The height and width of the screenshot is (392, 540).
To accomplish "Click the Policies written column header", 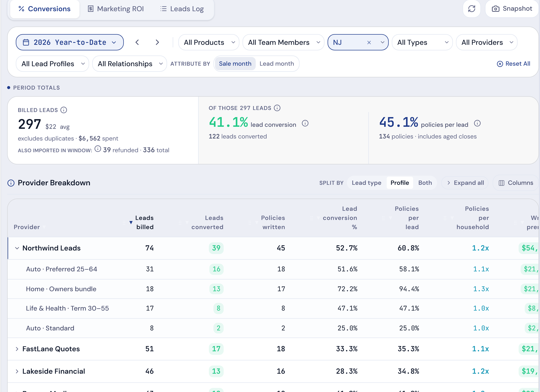I will tap(273, 222).
